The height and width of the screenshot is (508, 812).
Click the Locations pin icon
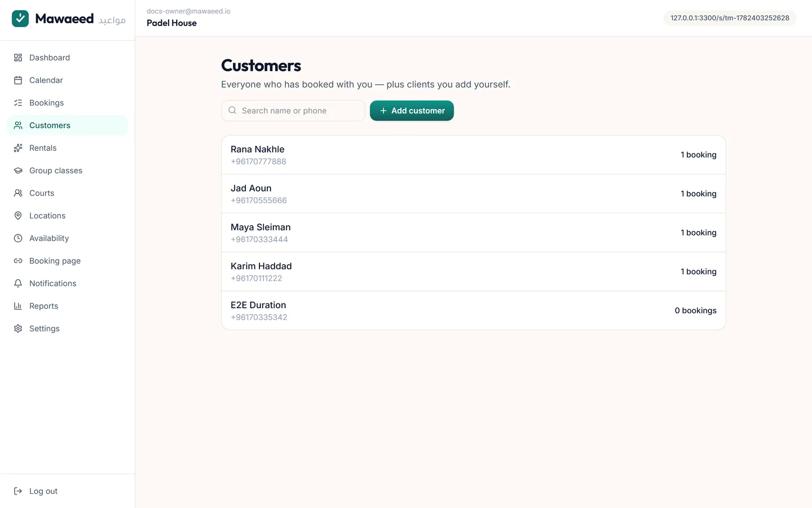(x=18, y=216)
